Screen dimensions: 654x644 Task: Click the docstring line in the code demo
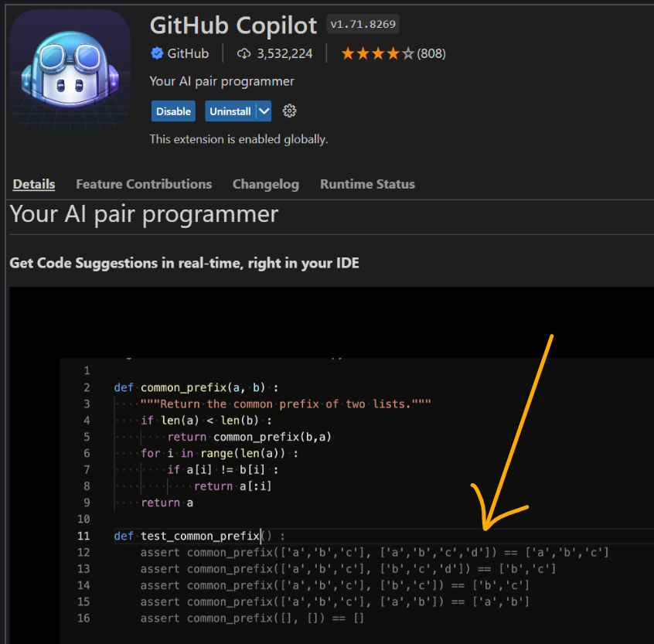tap(285, 404)
